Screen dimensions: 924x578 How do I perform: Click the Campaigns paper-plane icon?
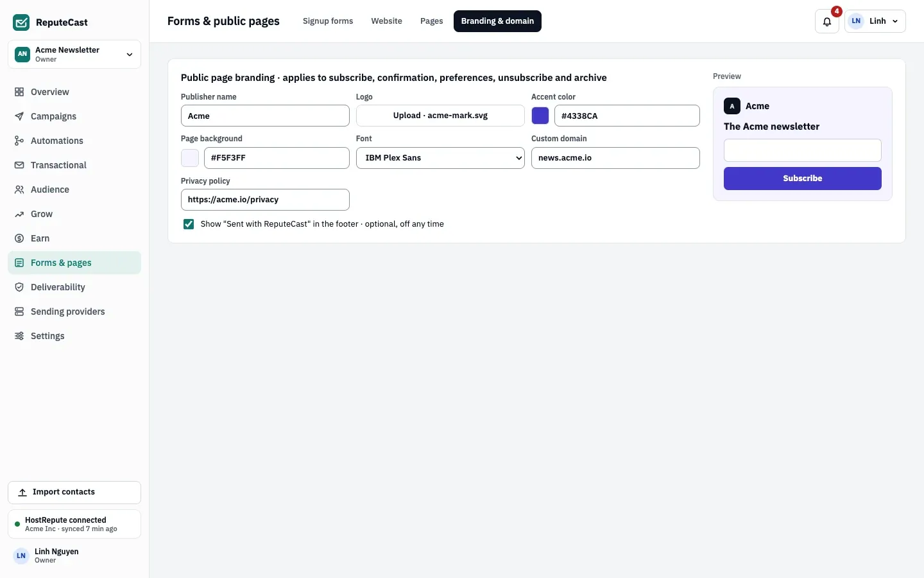[19, 116]
